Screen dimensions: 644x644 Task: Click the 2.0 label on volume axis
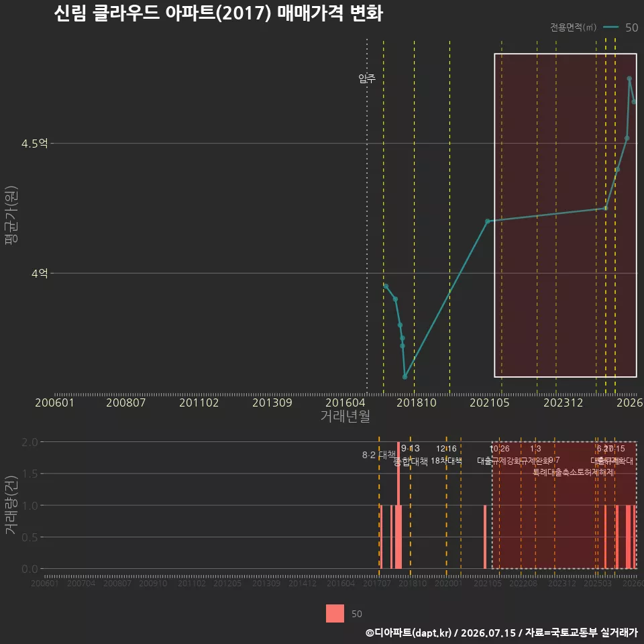(x=30, y=442)
